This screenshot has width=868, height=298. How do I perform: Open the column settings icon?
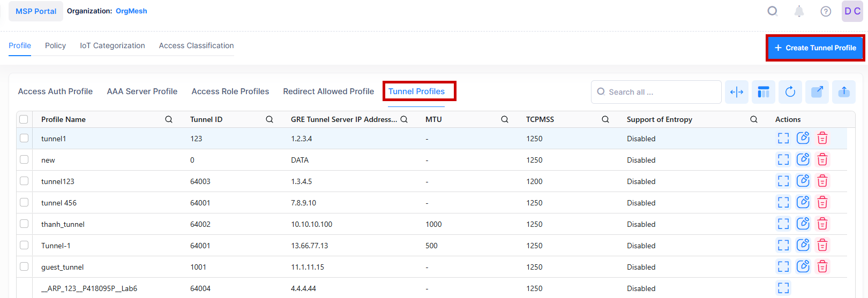pyautogui.click(x=764, y=92)
